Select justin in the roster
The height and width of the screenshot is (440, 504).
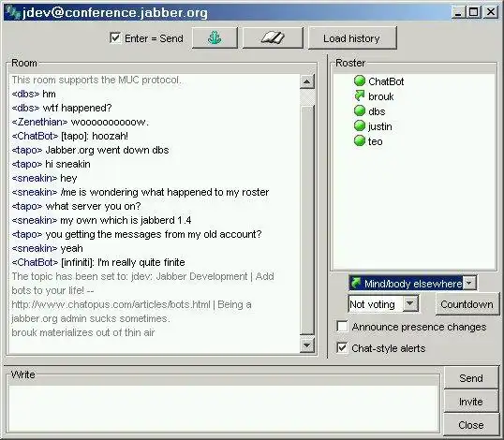coord(380,126)
